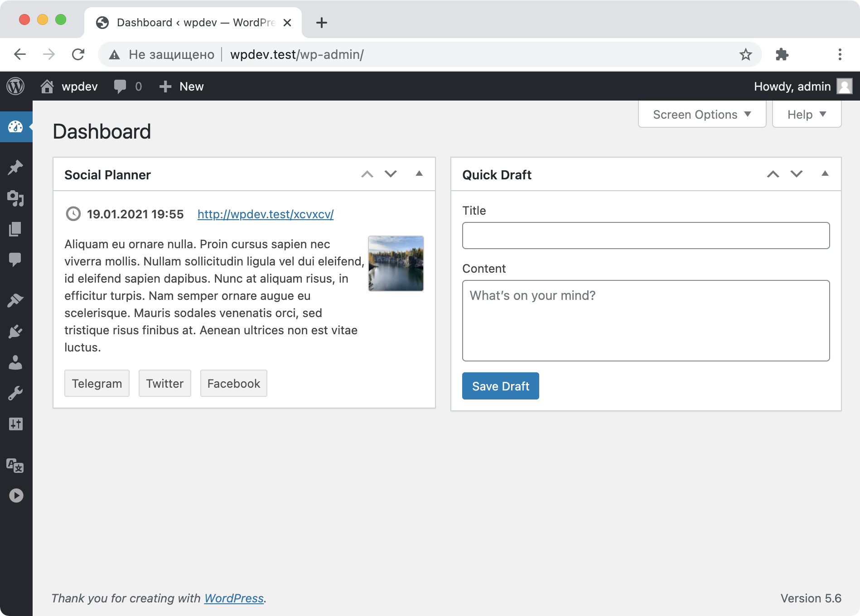Viewport: 860px width, 616px height.
Task: Toggle the Quick Draft panel
Action: (x=825, y=174)
